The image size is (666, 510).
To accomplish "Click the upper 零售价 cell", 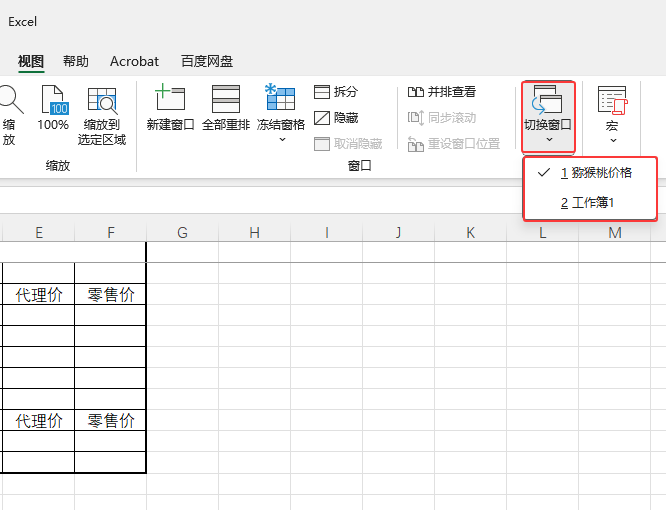I will pos(111,294).
